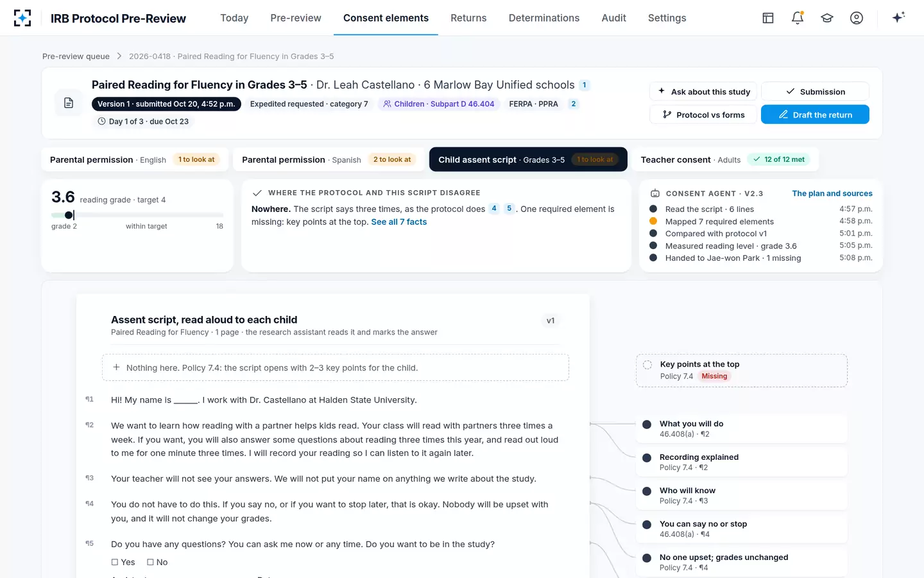Click badge 2 next to FERPA · PPRA
Image resolution: width=924 pixels, height=578 pixels.
tap(574, 104)
